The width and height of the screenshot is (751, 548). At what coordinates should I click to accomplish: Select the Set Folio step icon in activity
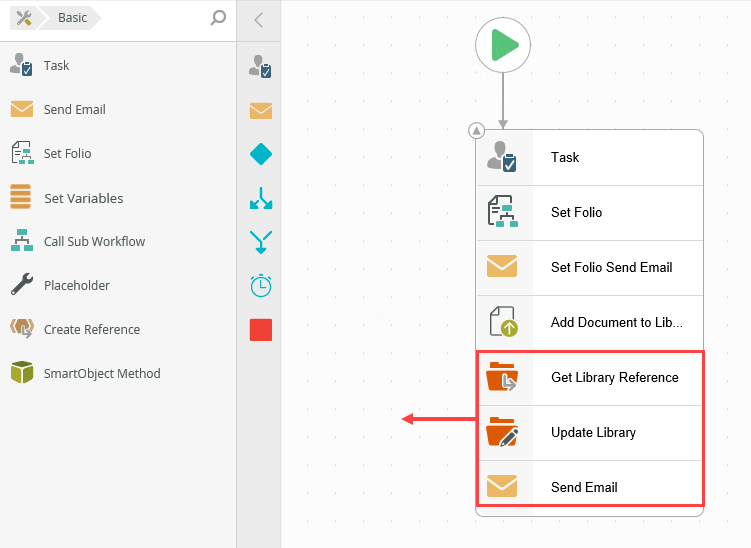coord(502,211)
